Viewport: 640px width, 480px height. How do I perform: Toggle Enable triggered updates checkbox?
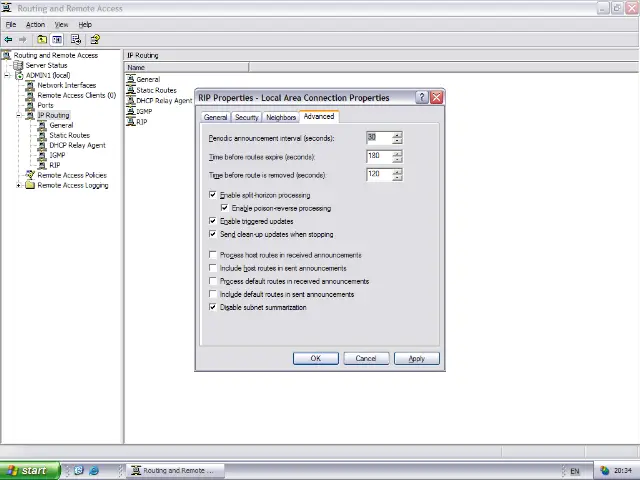pos(212,221)
